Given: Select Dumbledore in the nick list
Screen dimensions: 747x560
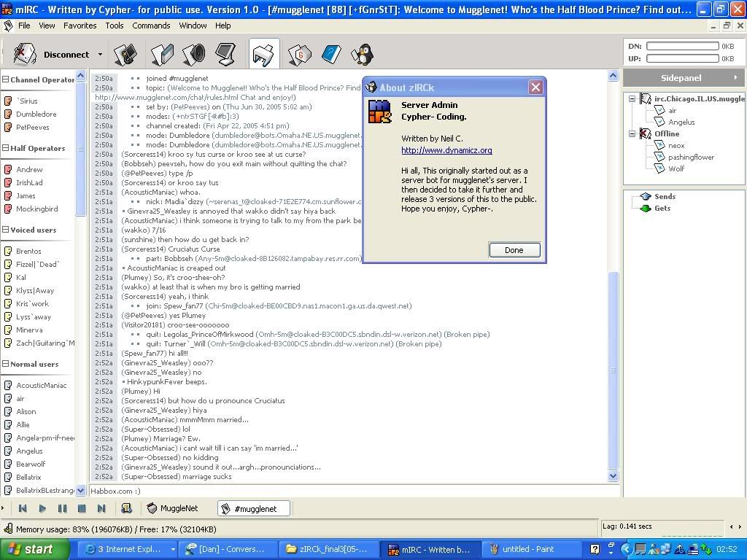Looking at the screenshot, I should pos(36,114).
